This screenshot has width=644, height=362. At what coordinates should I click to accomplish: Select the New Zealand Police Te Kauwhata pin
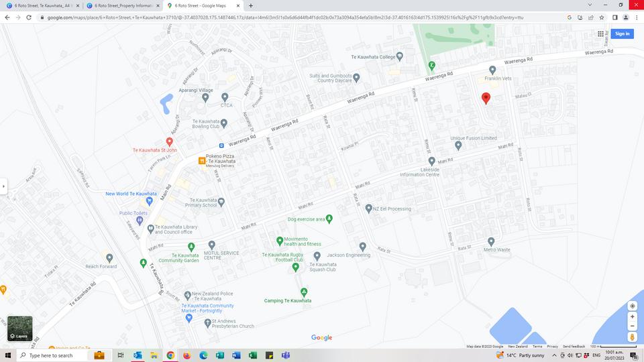tap(188, 295)
